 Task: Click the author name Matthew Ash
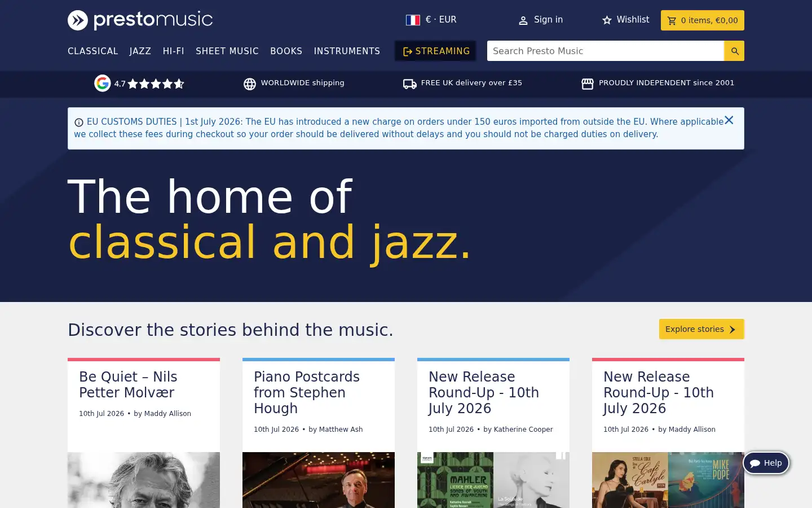tap(341, 430)
